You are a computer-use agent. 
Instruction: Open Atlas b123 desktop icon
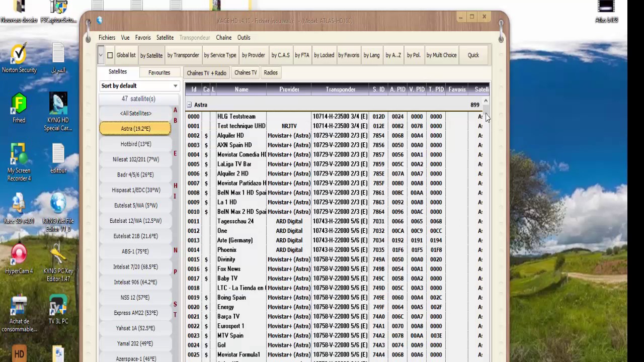[x=606, y=12]
